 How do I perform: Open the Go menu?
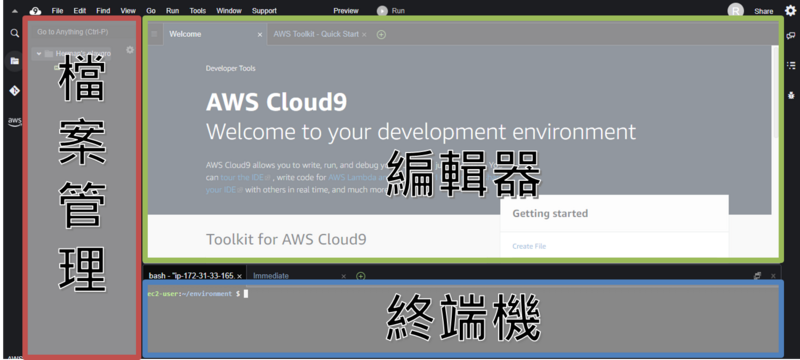(x=151, y=11)
